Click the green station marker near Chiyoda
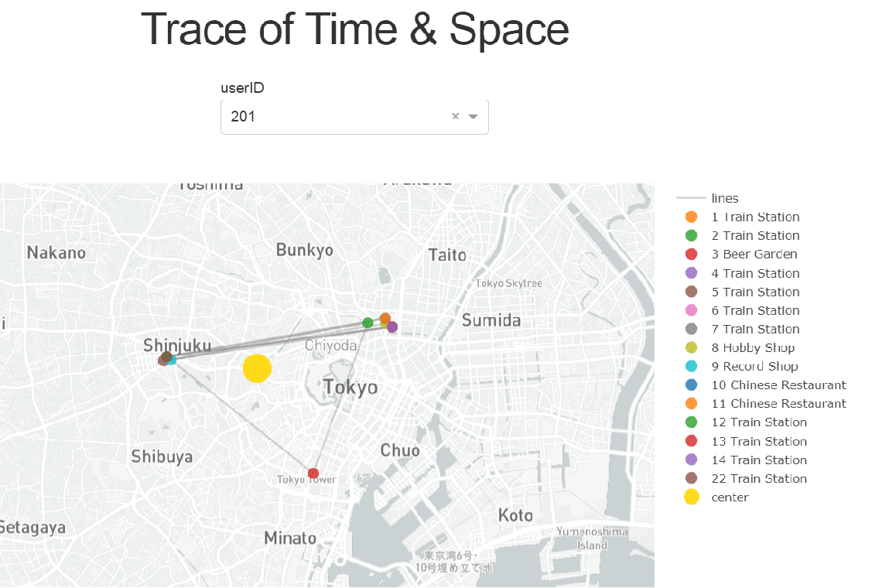The width and height of the screenshot is (882, 588). 367,323
